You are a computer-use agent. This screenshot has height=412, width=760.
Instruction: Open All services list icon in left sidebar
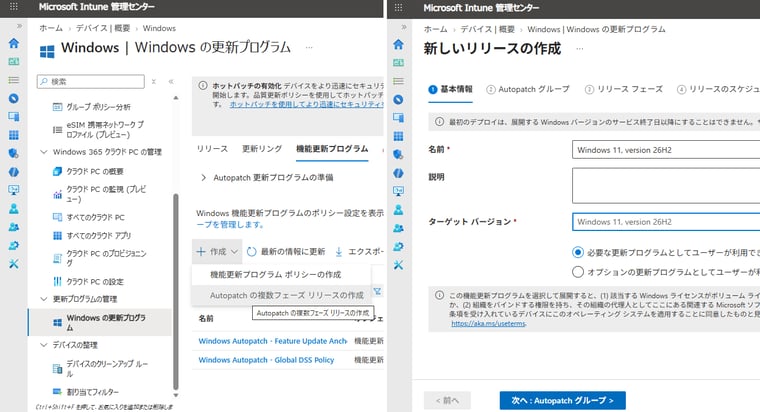click(x=14, y=80)
